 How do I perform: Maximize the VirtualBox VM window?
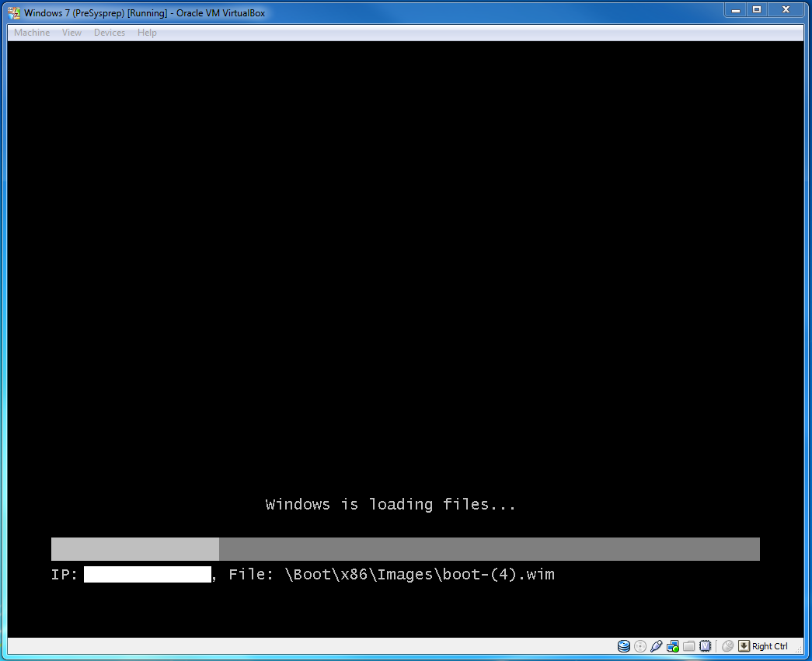tap(756, 10)
